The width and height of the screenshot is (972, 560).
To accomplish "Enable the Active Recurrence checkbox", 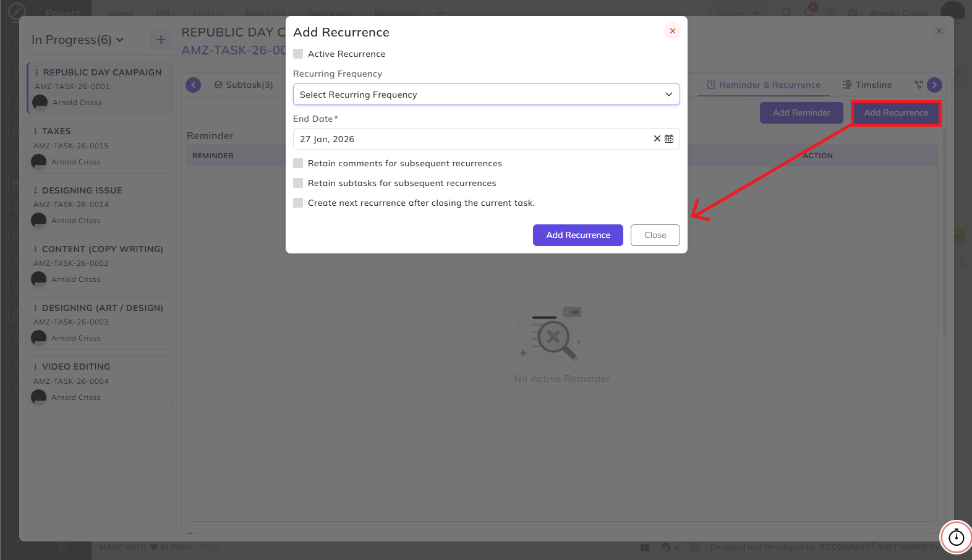I will 298,54.
